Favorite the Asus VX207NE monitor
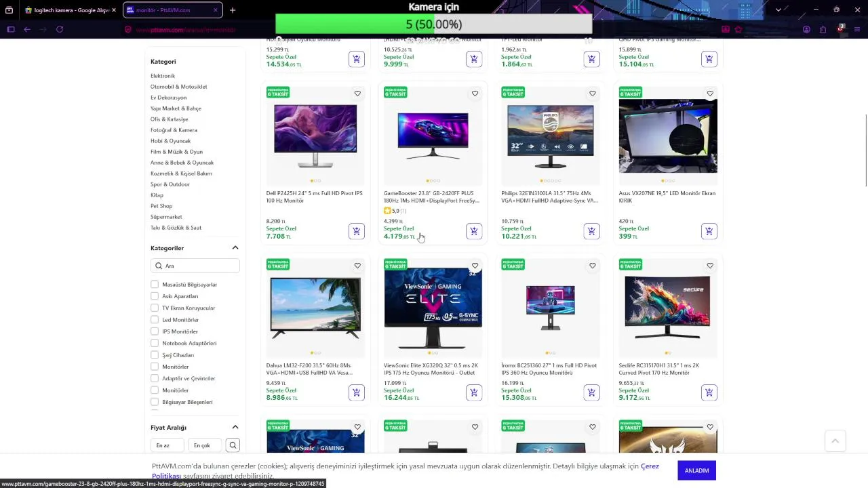 [x=710, y=94]
